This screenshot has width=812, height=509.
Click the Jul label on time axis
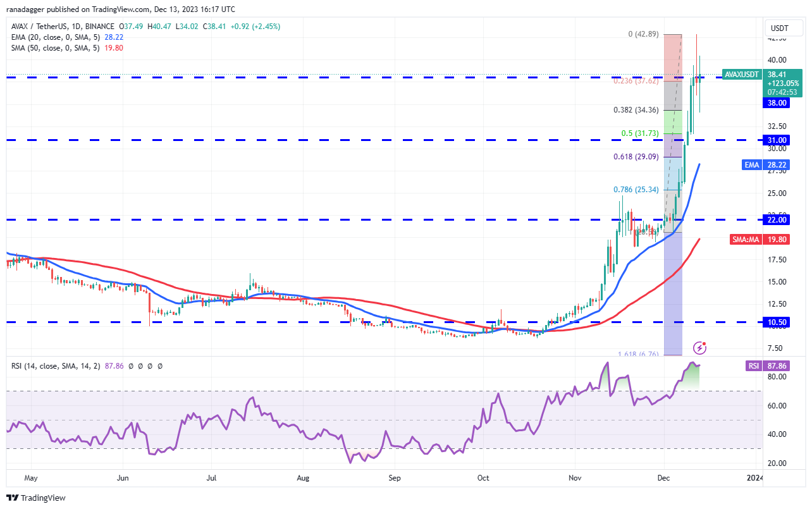212,478
